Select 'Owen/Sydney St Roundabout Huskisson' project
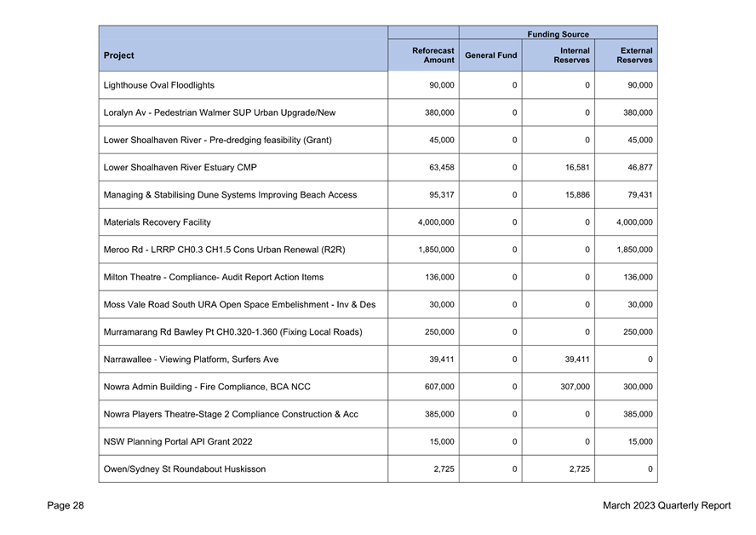 (x=184, y=469)
